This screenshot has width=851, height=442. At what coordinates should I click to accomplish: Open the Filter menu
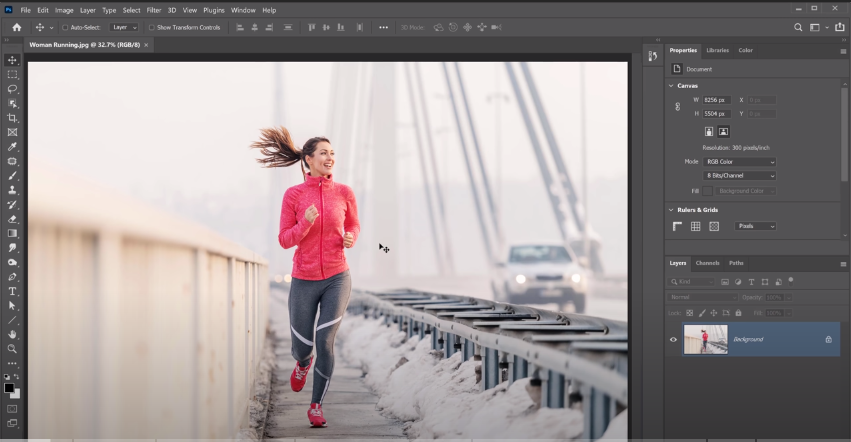tap(154, 10)
